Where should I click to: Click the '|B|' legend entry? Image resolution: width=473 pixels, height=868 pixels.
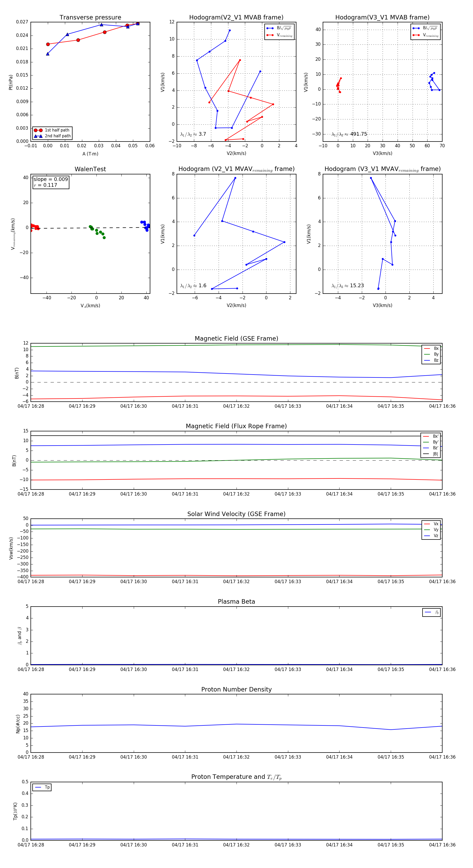point(431,454)
